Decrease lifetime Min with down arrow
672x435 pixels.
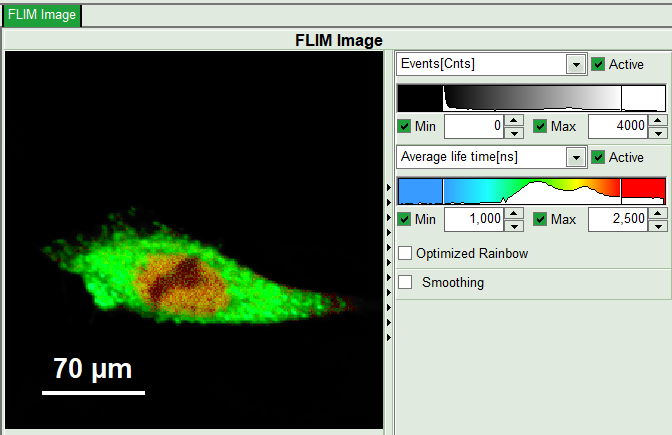coord(514,226)
